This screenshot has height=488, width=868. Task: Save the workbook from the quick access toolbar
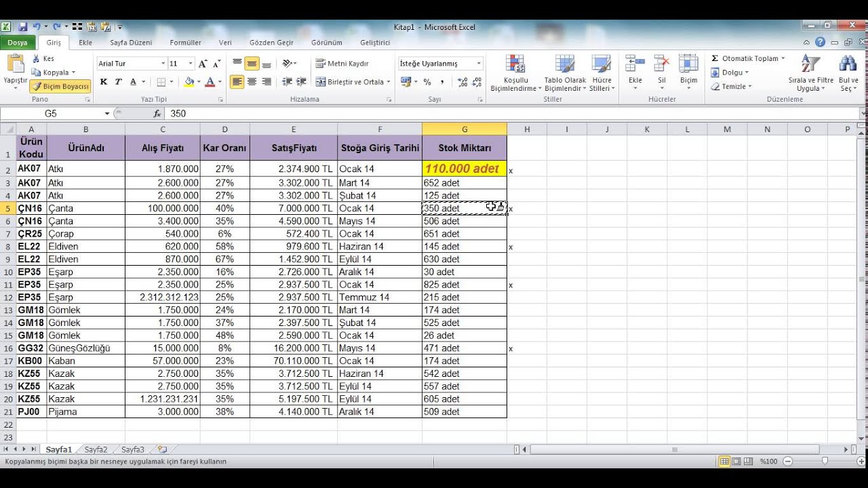[22, 27]
